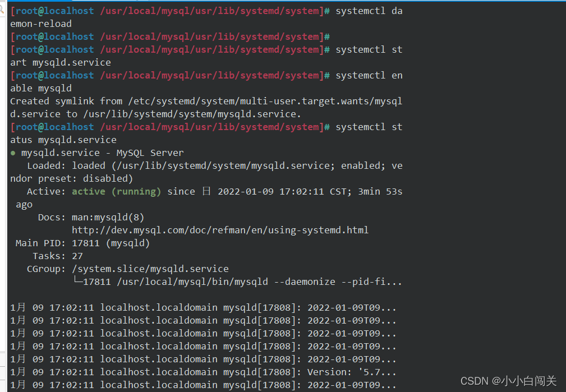Click the '/usr/local/mysql/bin/mysqld' process path
This screenshot has width=566, height=392.
click(192, 282)
